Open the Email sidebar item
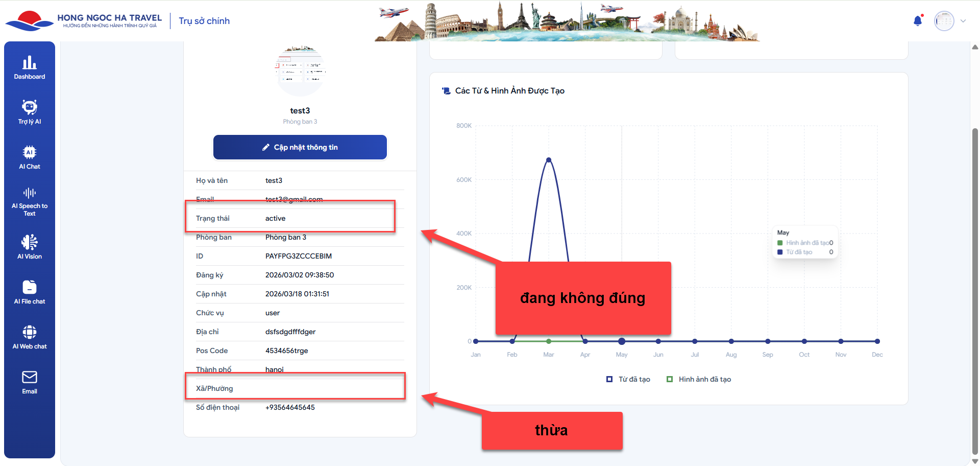 [x=30, y=382]
